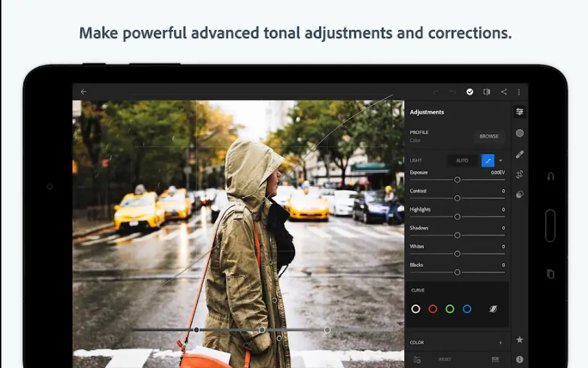Viewport: 588px width, 368px height.
Task: Select the left curve range handle
Action: click(197, 330)
